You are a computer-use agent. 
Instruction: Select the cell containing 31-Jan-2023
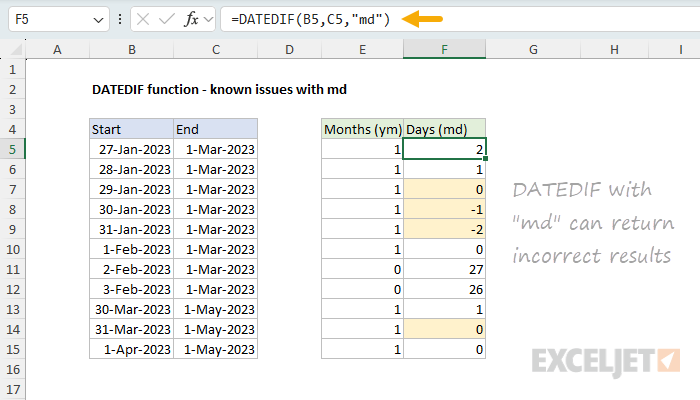[131, 229]
